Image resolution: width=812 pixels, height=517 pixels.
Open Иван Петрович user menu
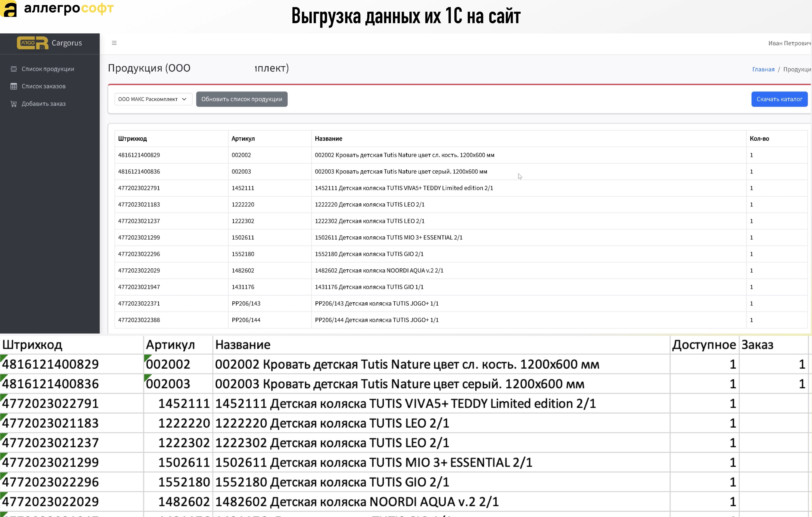click(x=790, y=43)
